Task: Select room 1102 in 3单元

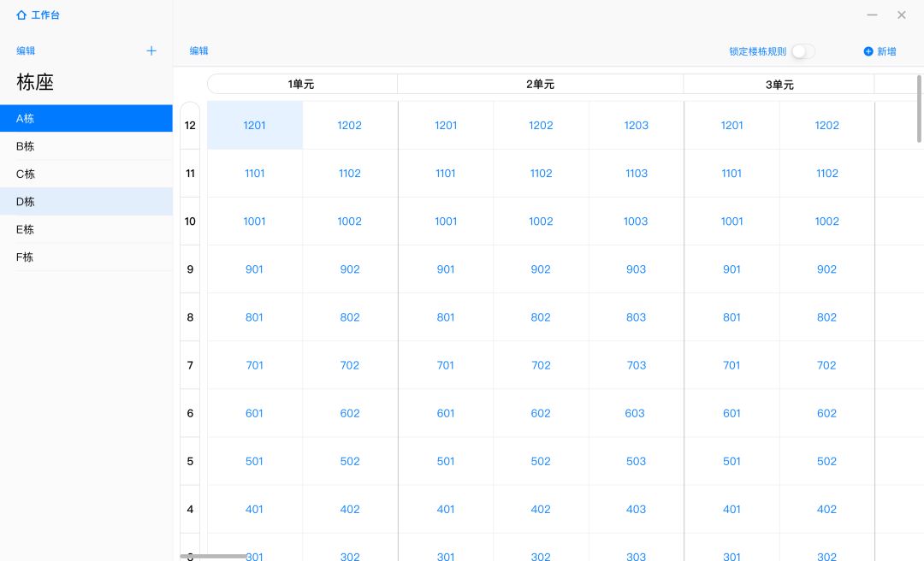Action: (x=826, y=174)
